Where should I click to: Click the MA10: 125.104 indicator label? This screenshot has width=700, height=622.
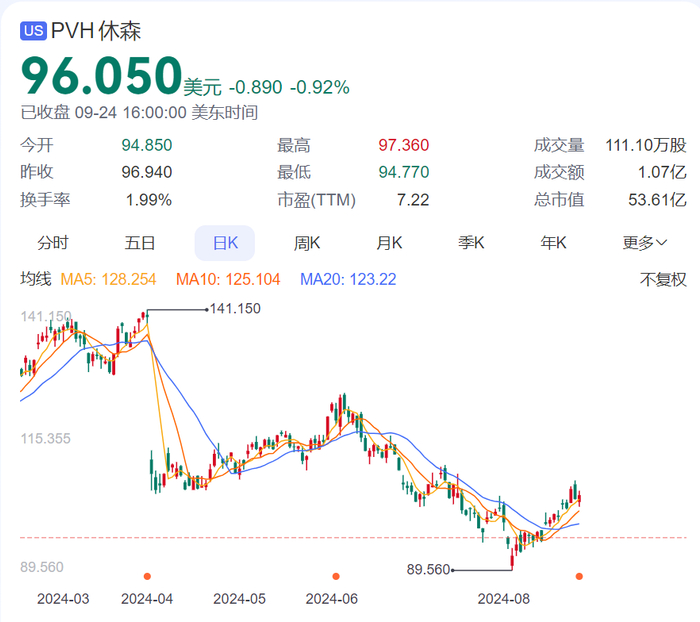tap(228, 280)
